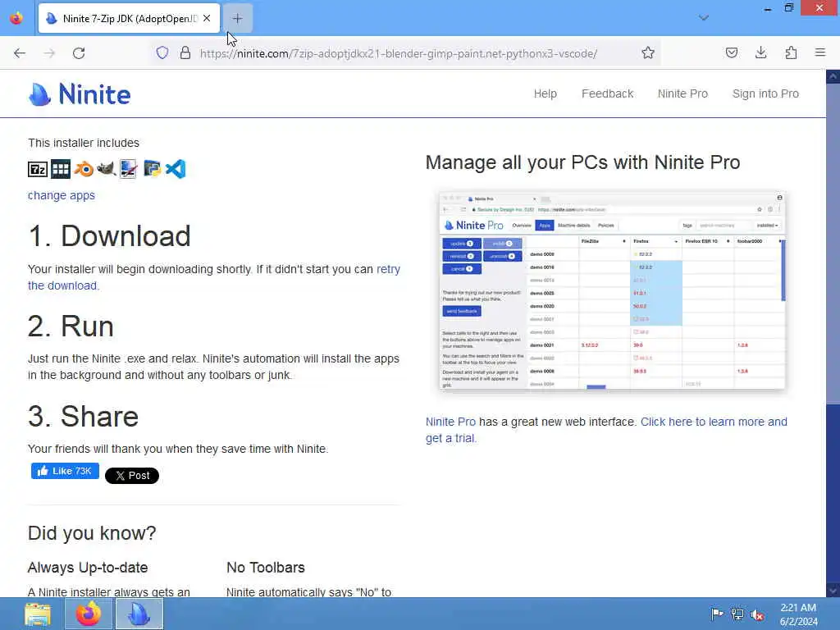Image resolution: width=840 pixels, height=630 pixels.
Task: Open the Help page
Action: 546,94
